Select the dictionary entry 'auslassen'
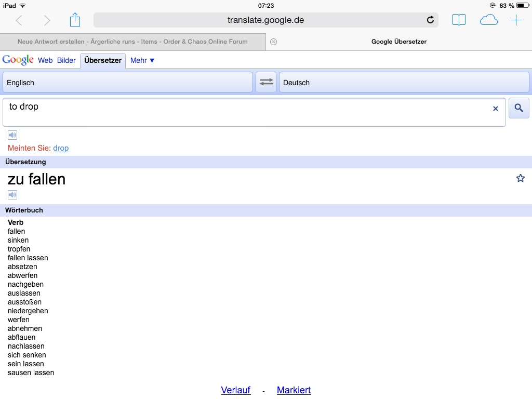Screen dimensions: 532x399 24,293
